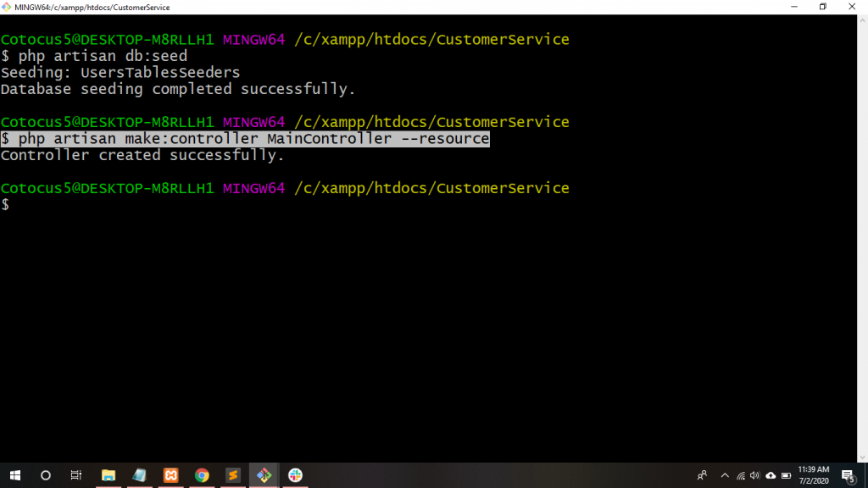Open Slack from the taskbar

295,475
